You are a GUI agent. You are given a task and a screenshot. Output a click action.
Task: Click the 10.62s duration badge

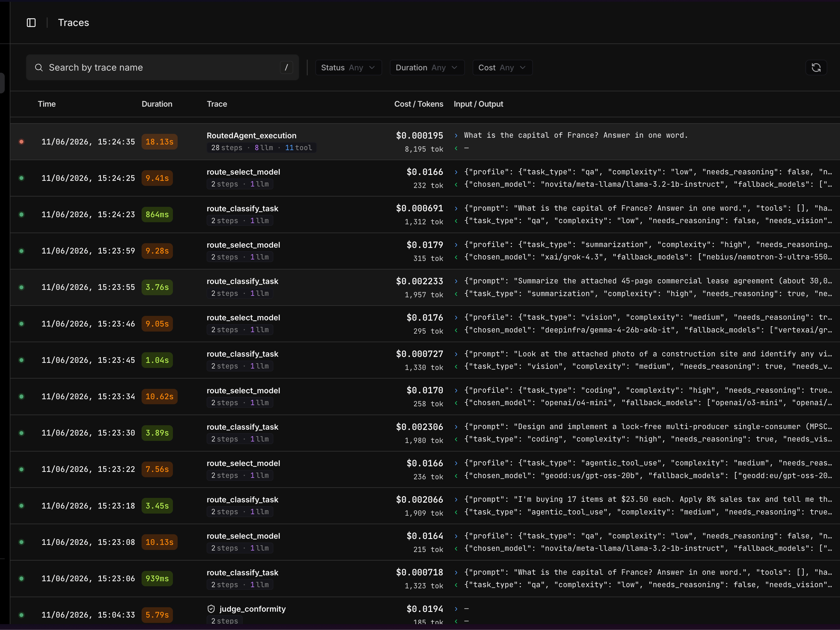[x=160, y=397]
